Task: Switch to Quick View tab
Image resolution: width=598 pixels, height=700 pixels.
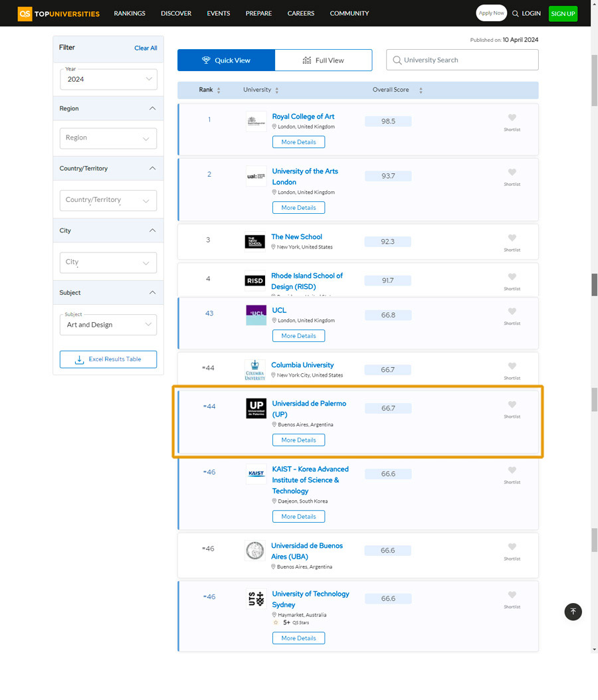Action: point(227,60)
